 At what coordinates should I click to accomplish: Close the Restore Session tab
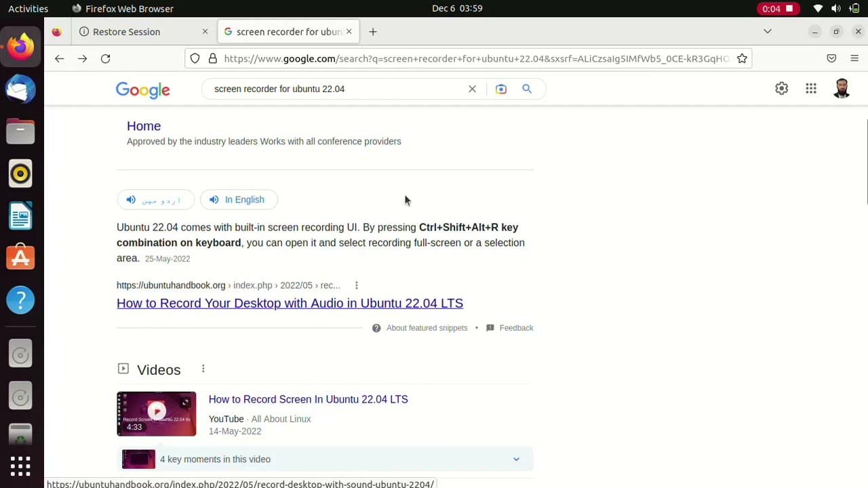click(x=205, y=32)
